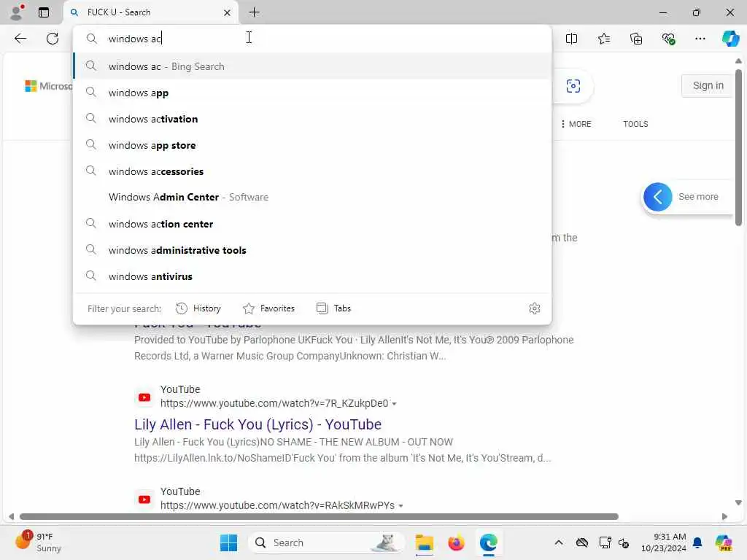The width and height of the screenshot is (747, 560).
Task: Open the MORE menu on Bing
Action: 576,124
